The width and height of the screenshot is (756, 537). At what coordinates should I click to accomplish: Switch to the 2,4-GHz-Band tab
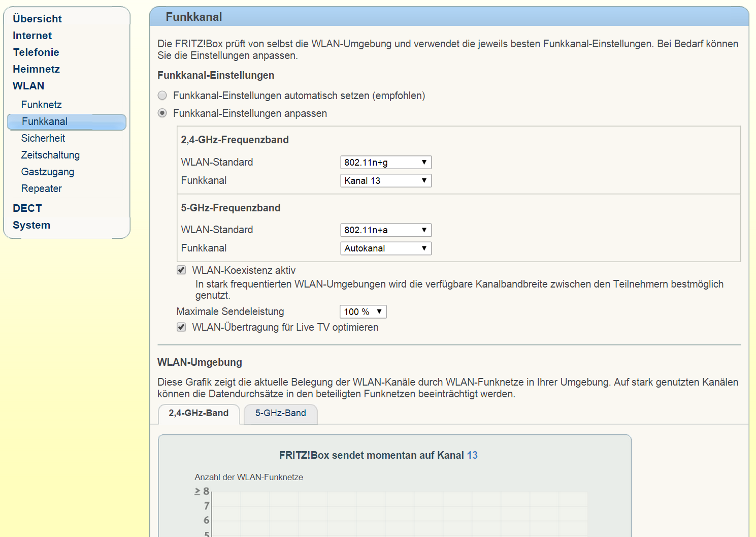[199, 414]
